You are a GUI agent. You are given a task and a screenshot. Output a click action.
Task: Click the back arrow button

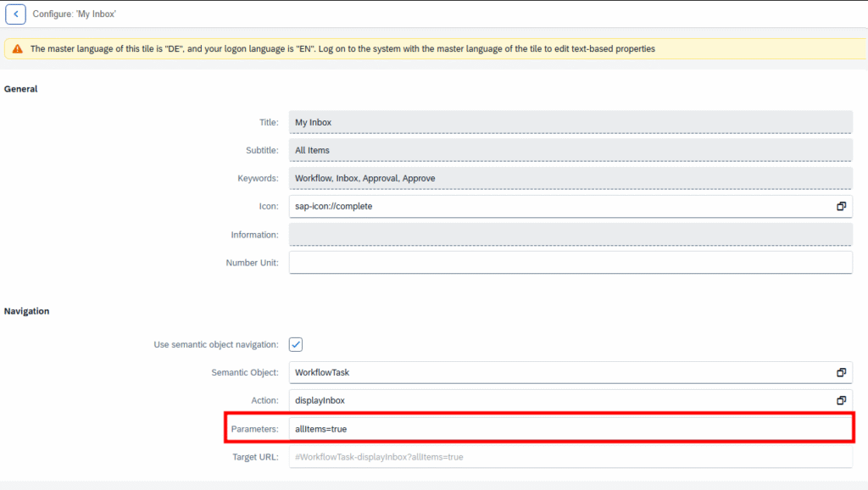tap(15, 14)
